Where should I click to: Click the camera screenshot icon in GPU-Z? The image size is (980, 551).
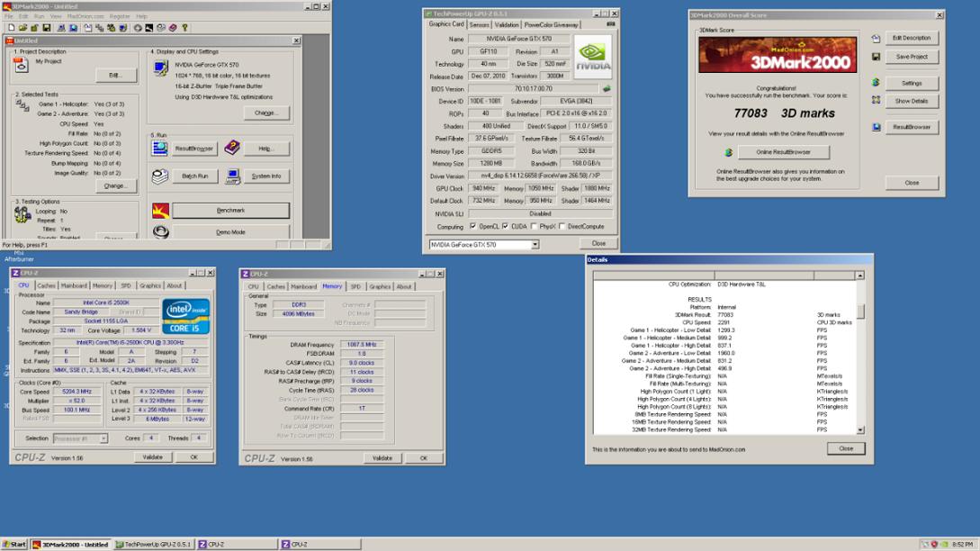(611, 24)
